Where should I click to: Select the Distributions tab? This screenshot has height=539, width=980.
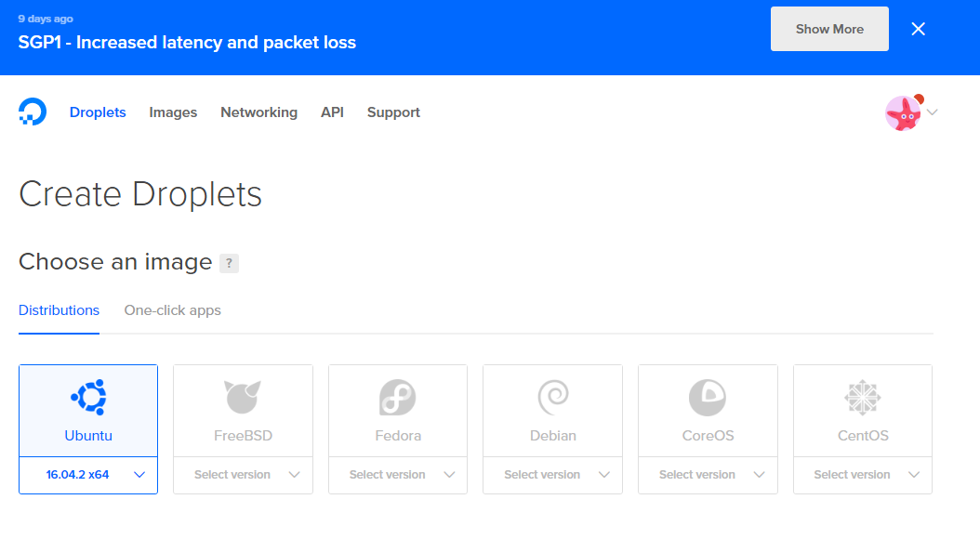click(59, 310)
